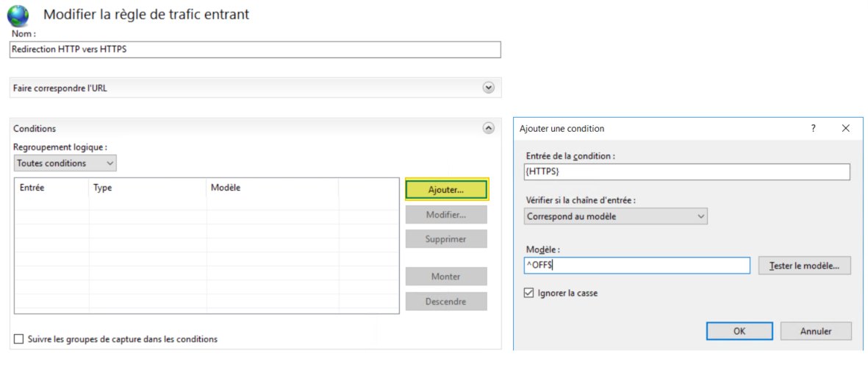The image size is (868, 365).
Task: Open the Correspond au modèle dropdown
Action: pos(616,216)
